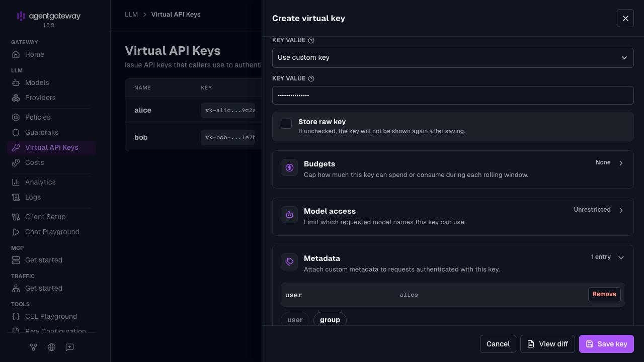Click the Analytics bar chart icon
Image resolution: width=644 pixels, height=362 pixels.
pos(16,182)
